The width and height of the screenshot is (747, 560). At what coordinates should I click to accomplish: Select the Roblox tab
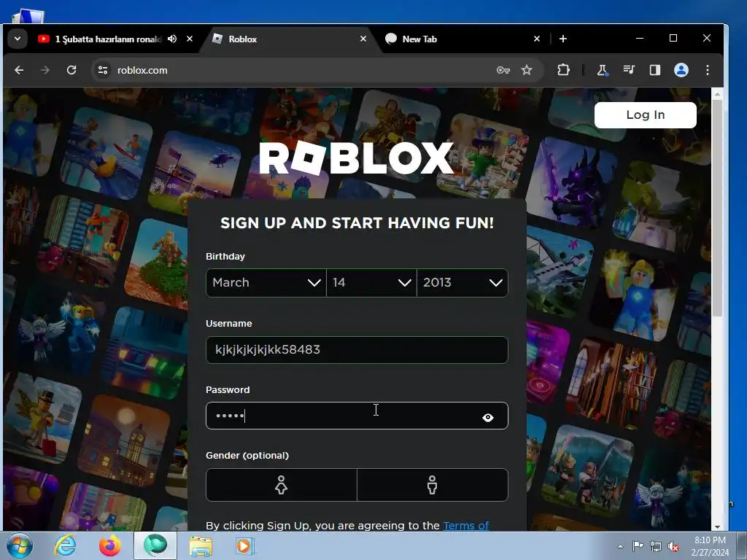289,39
